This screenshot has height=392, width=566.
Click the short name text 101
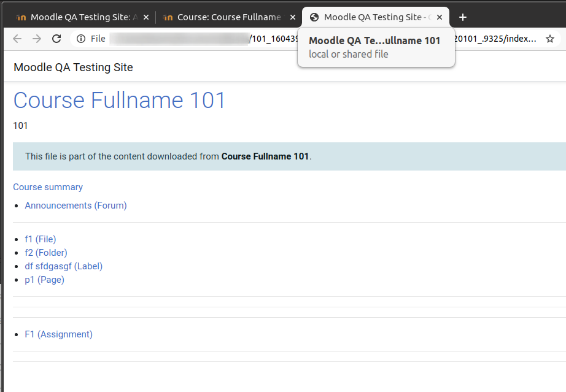pos(20,126)
